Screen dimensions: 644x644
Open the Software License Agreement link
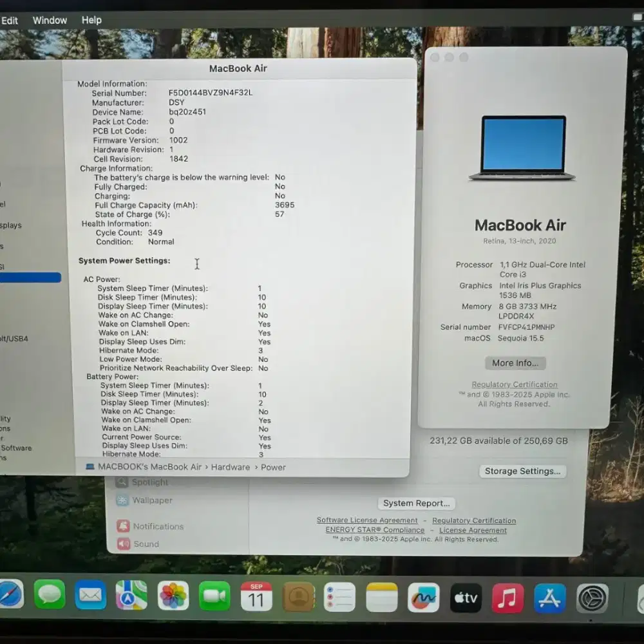click(x=367, y=520)
